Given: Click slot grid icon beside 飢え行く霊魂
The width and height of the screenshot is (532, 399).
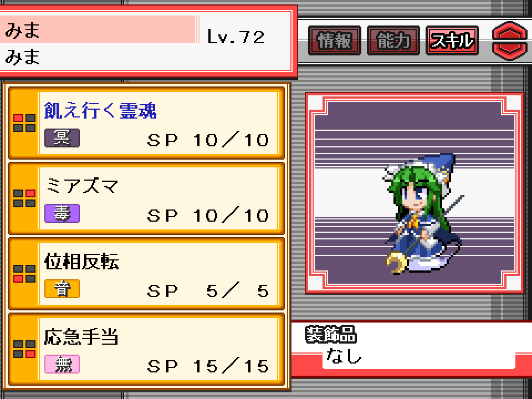Looking at the screenshot, I should [x=24, y=123].
